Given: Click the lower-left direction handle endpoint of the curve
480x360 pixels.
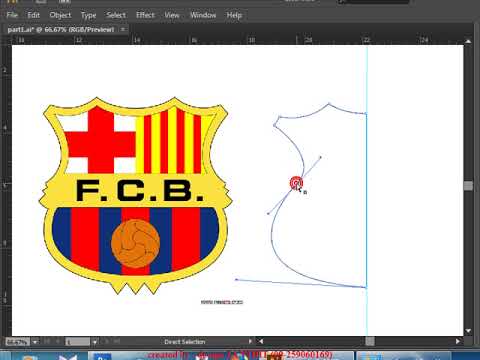Looking at the screenshot, I should [x=268, y=213].
